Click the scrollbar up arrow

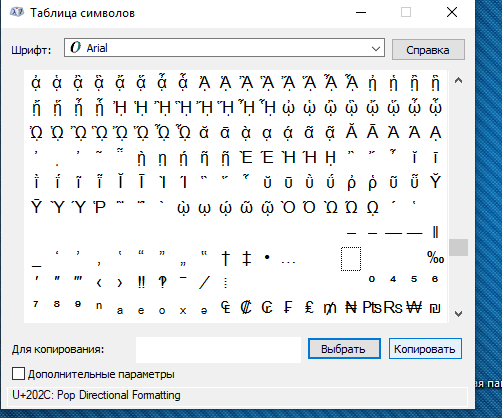[458, 80]
